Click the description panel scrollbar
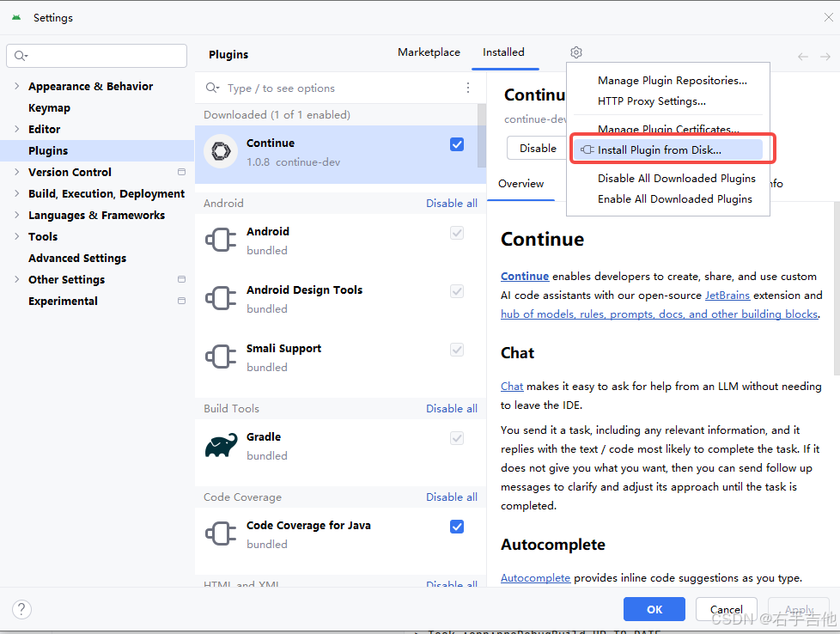 (x=837, y=289)
